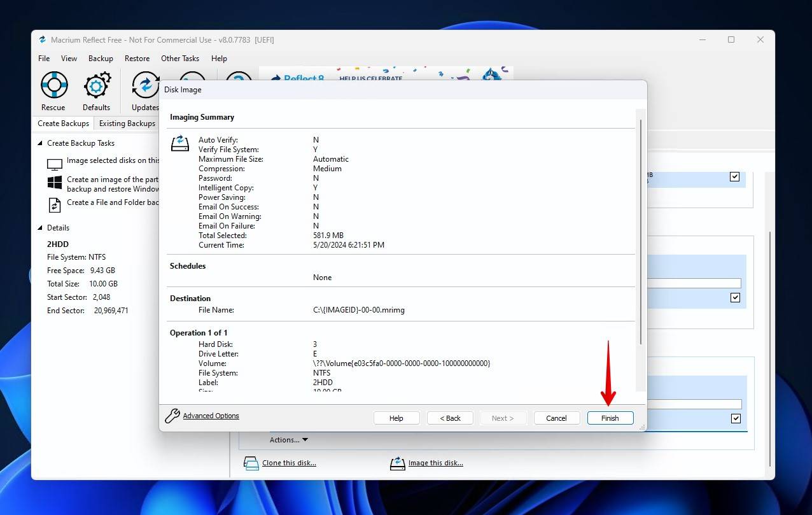
Task: Toggle the bottom disk partition checkbox
Action: click(736, 418)
